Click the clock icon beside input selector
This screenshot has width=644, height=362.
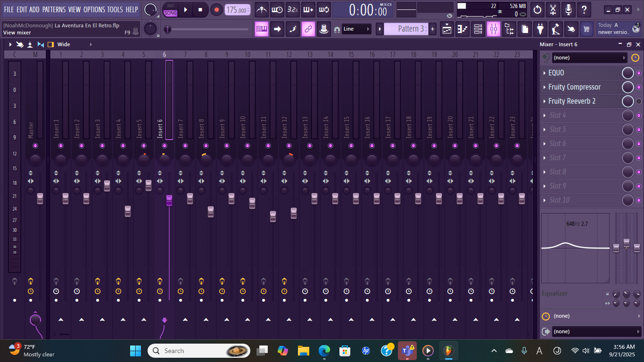(635, 58)
